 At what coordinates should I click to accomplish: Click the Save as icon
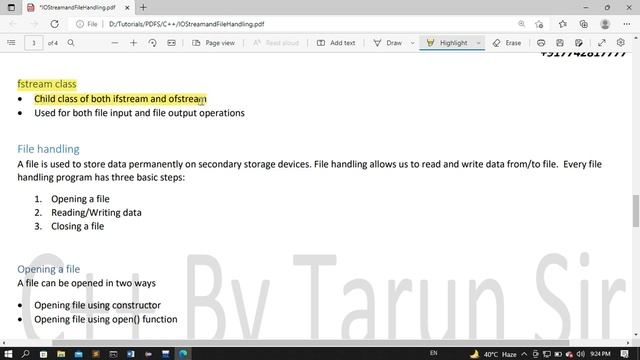click(x=578, y=42)
